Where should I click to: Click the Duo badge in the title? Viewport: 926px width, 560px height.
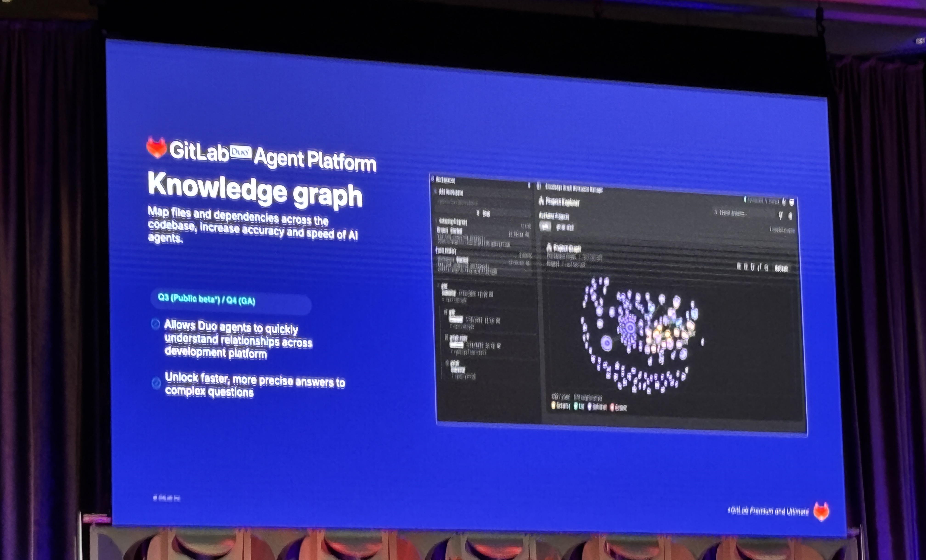pyautogui.click(x=240, y=152)
